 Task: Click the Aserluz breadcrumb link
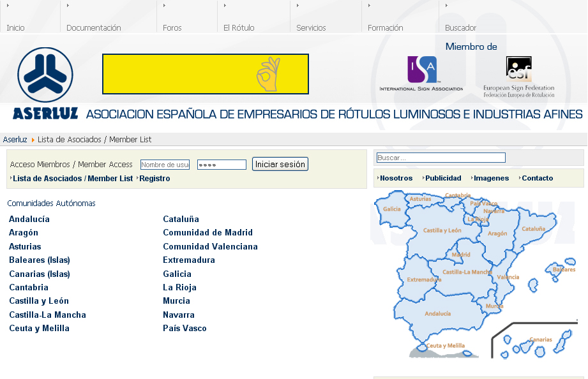pyautogui.click(x=15, y=140)
